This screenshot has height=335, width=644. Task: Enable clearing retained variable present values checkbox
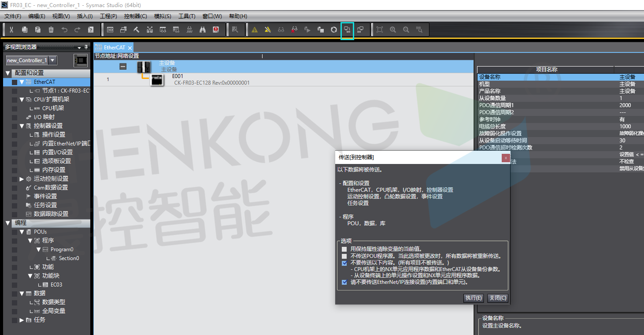point(344,249)
